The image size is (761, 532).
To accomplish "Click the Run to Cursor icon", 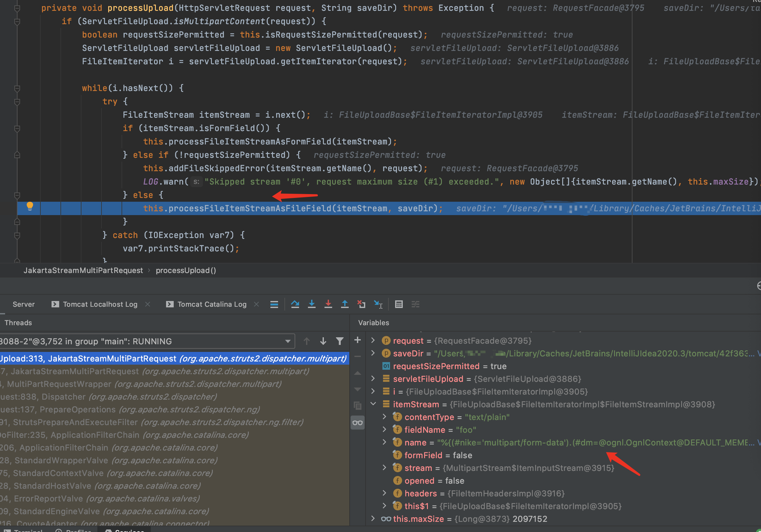I will click(x=378, y=304).
